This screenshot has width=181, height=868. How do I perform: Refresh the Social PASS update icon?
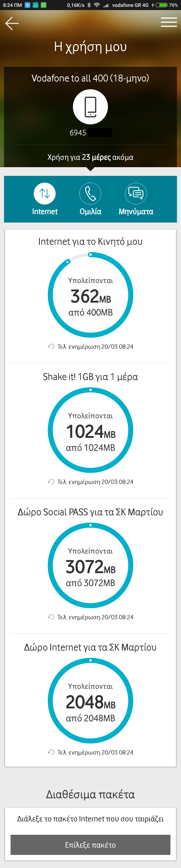pos(51,617)
